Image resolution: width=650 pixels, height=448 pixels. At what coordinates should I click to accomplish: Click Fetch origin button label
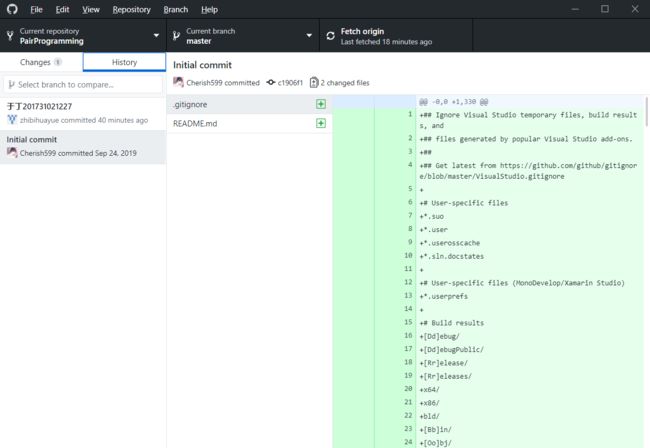click(x=362, y=31)
